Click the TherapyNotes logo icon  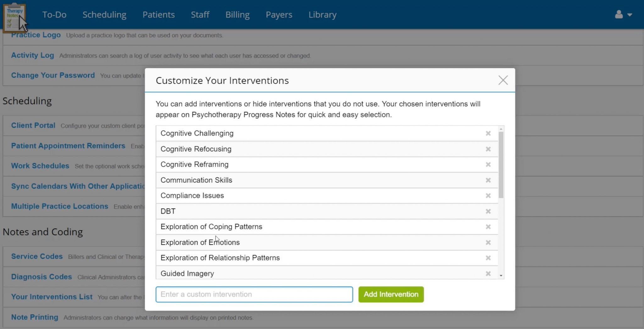14,17
